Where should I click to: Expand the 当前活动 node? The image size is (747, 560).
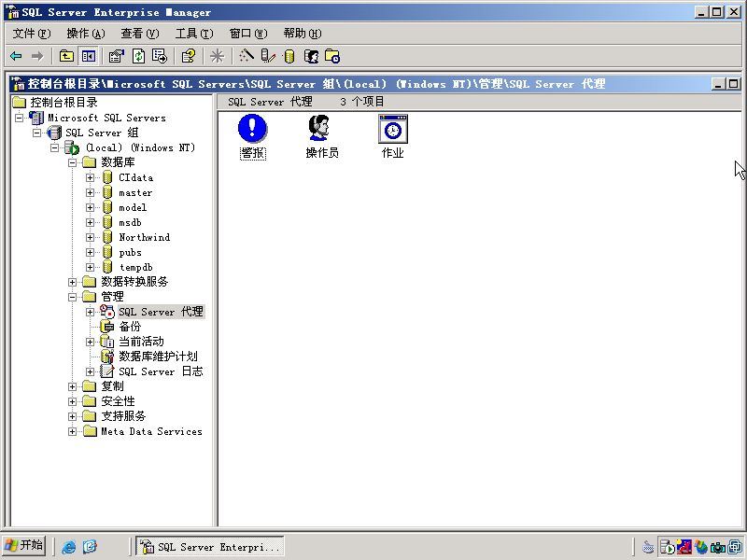[x=90, y=342]
